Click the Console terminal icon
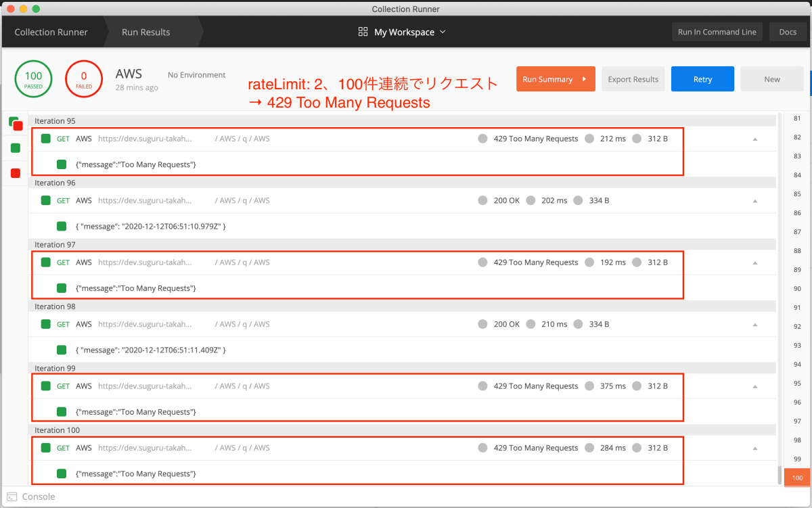Screen dimensions: 812x508 tap(12, 497)
